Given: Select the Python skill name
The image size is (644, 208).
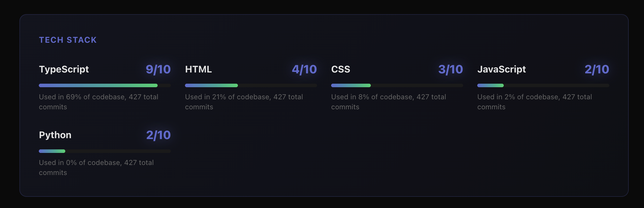Looking at the screenshot, I should [55, 135].
